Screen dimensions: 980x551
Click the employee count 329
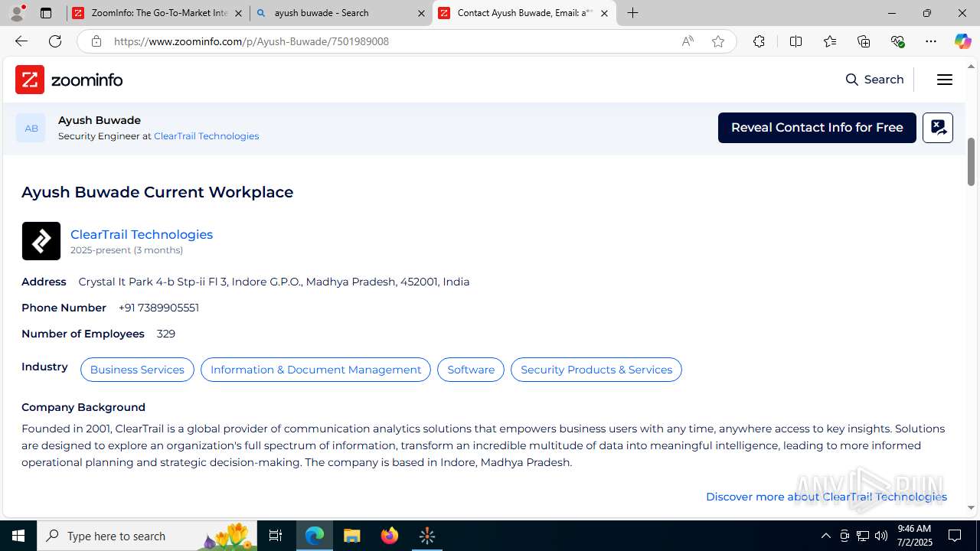coord(166,334)
